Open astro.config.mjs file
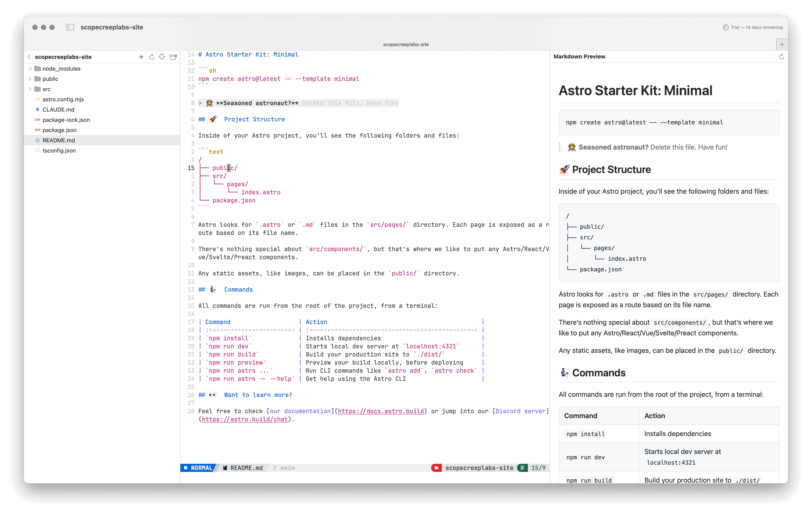 point(63,99)
